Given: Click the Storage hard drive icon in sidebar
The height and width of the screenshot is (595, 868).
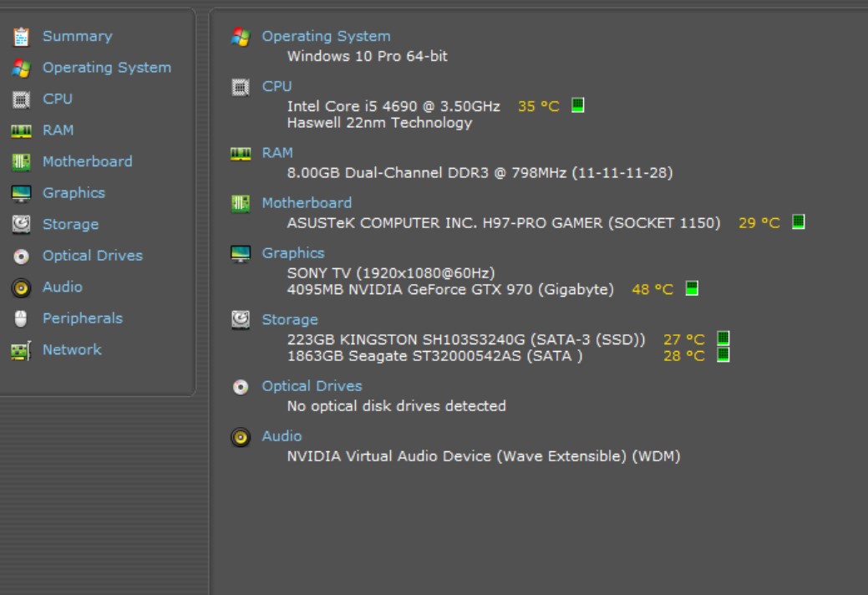Looking at the screenshot, I should click(x=21, y=225).
